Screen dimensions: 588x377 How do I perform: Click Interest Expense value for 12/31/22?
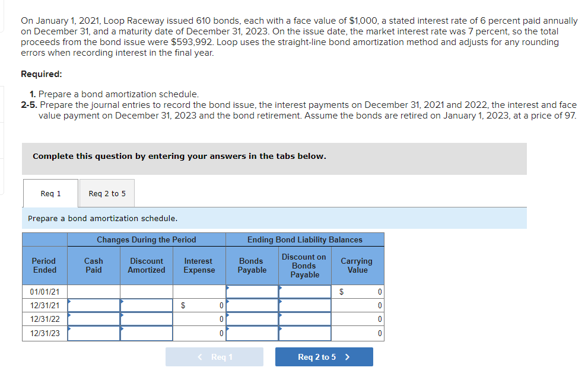[199, 319]
